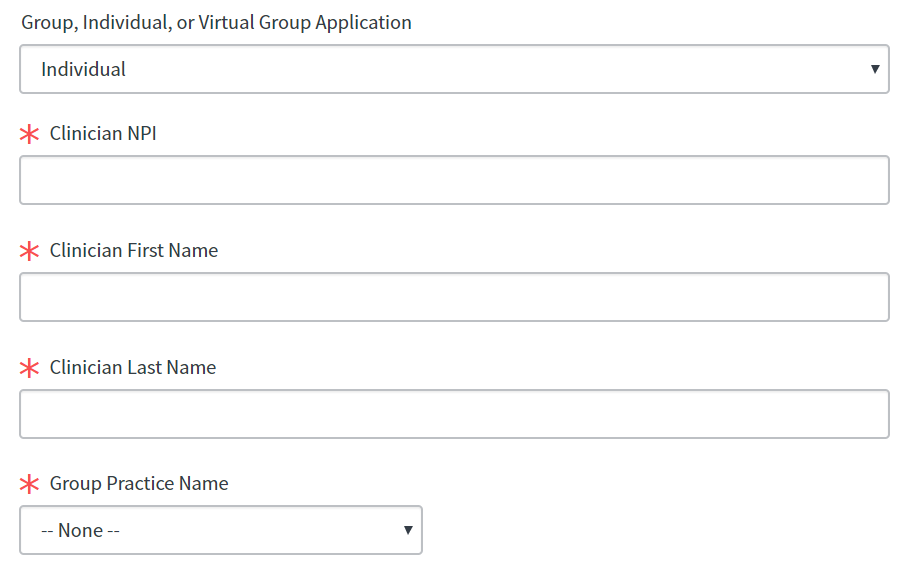Click the arrow on the '-- None --' dropdown
The width and height of the screenshot is (922, 582).
pyautogui.click(x=408, y=530)
